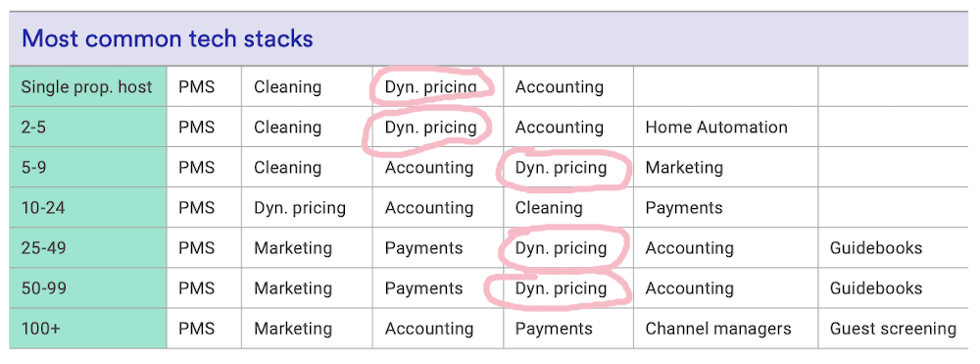Click uncircled 'Dyn. pricing' in 10-24 row

click(x=299, y=208)
